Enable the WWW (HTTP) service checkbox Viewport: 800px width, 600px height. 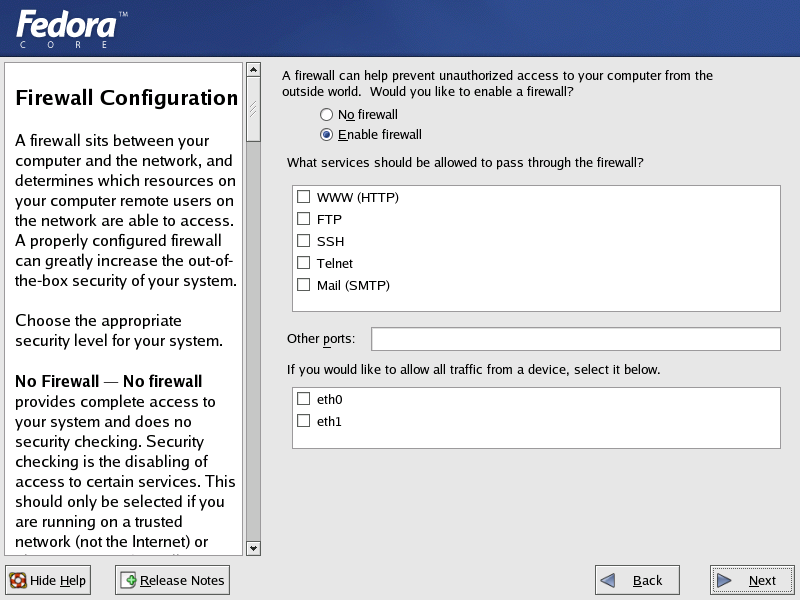pyautogui.click(x=304, y=197)
